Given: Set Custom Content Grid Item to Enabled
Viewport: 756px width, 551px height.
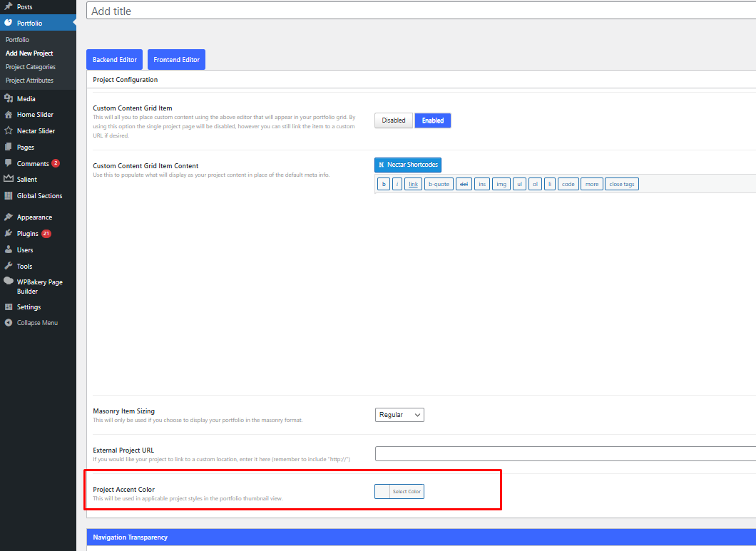Looking at the screenshot, I should coord(432,120).
